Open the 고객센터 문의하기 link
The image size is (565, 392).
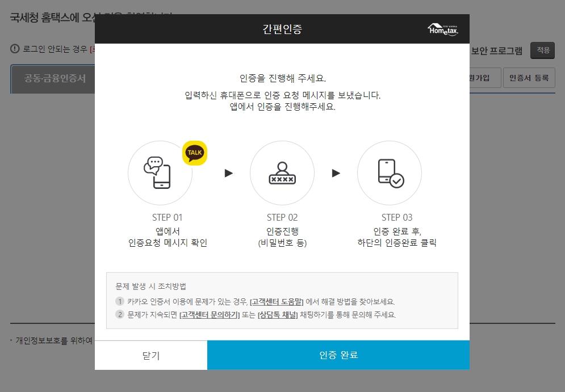tap(210, 315)
